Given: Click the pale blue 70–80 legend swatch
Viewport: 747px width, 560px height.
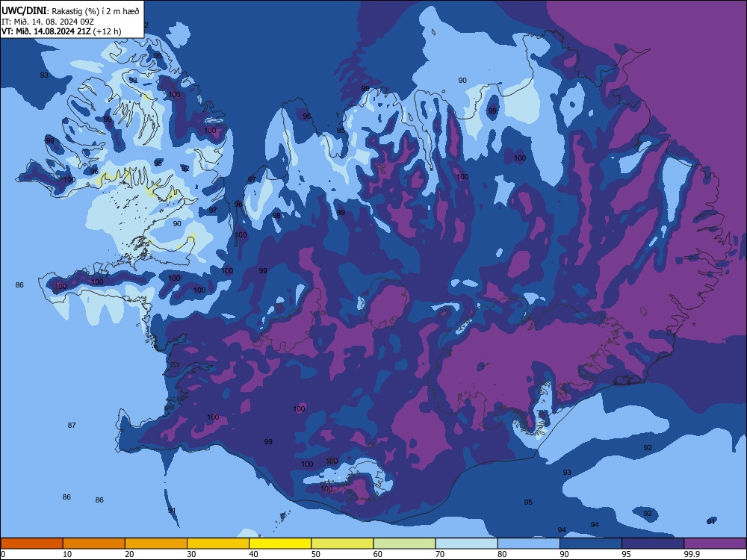Looking at the screenshot, I should click(466, 544).
